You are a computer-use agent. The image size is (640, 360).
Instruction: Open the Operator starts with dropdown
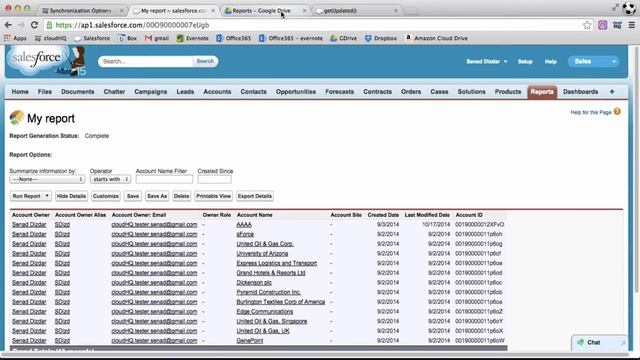tap(110, 179)
